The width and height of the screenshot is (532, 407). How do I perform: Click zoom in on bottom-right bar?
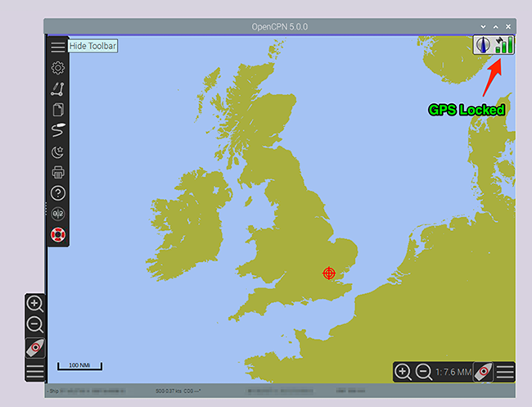point(404,372)
